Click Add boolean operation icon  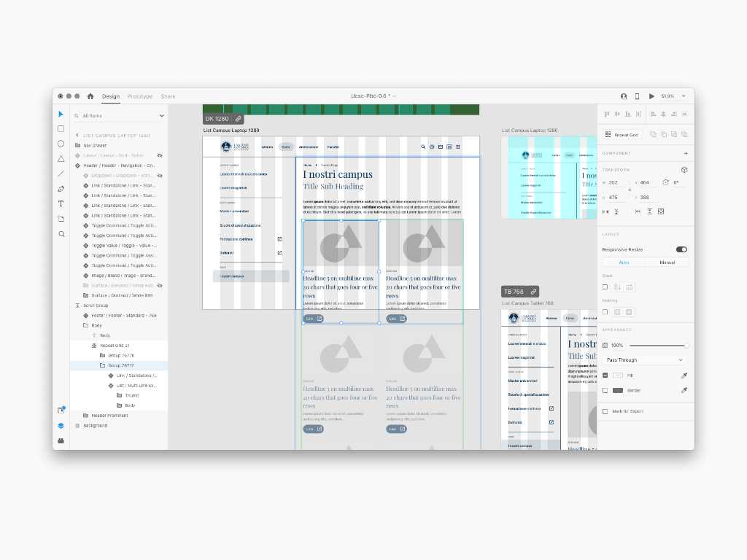coord(653,134)
